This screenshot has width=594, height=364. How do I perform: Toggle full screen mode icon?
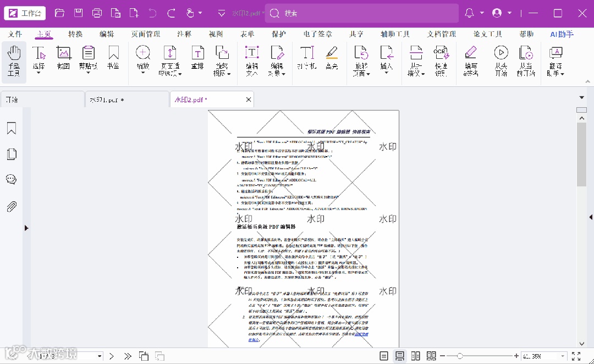click(x=576, y=356)
